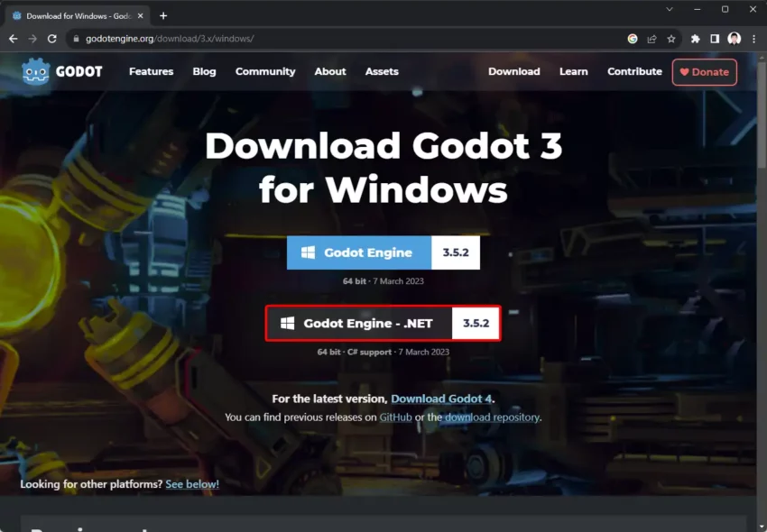Reload the page with the refresh icon
767x532 pixels.
pos(51,39)
